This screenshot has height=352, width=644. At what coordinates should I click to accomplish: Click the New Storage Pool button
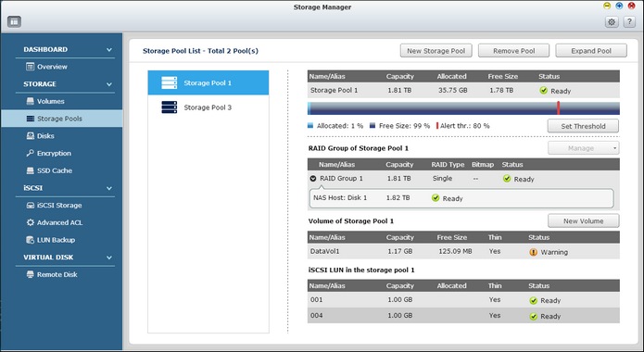pyautogui.click(x=436, y=51)
